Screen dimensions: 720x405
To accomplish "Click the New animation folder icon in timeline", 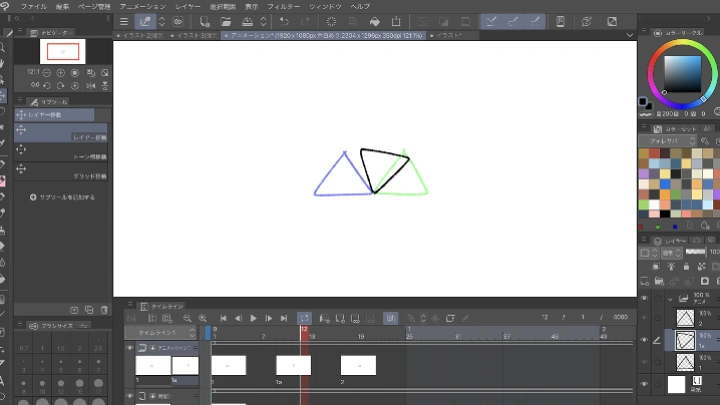I will [x=325, y=318].
